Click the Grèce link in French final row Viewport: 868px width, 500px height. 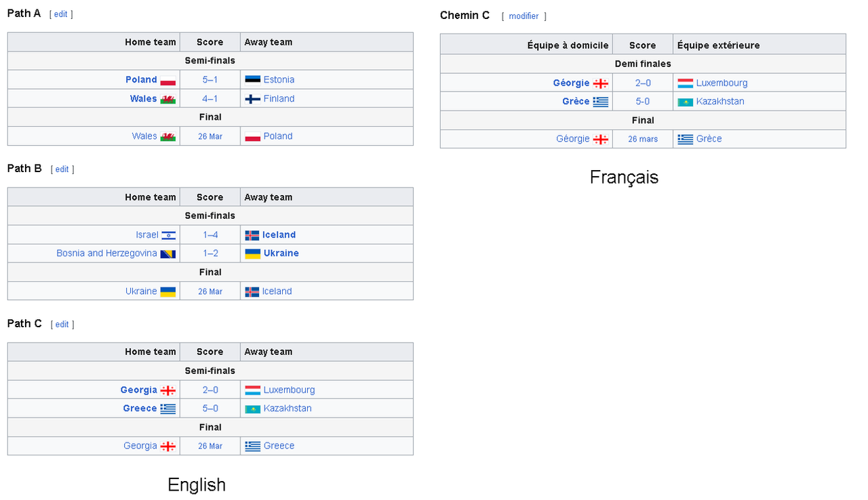[709, 139]
